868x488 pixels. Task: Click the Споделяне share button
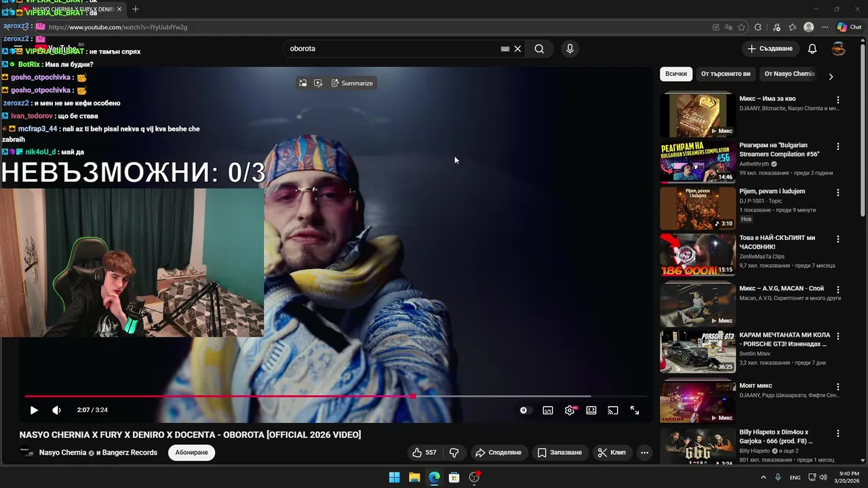[x=498, y=452]
